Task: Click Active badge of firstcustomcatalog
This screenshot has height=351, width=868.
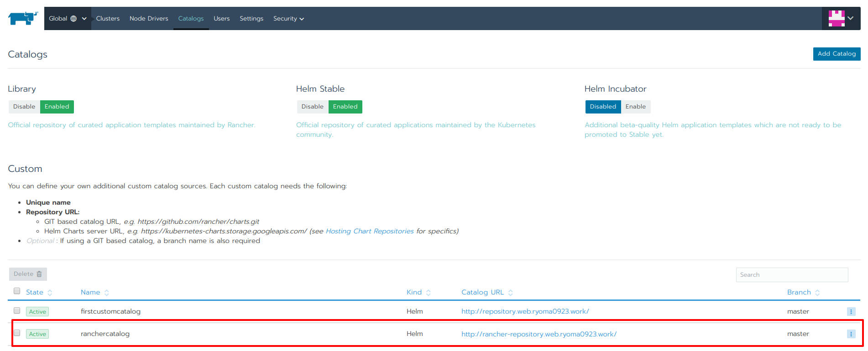Action: click(x=37, y=312)
